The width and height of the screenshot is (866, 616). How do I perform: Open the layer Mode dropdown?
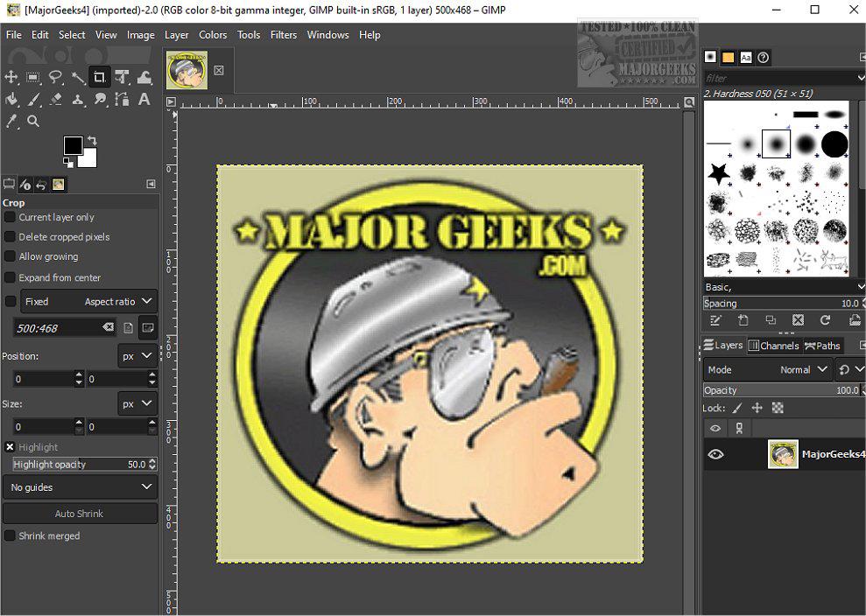[797, 369]
